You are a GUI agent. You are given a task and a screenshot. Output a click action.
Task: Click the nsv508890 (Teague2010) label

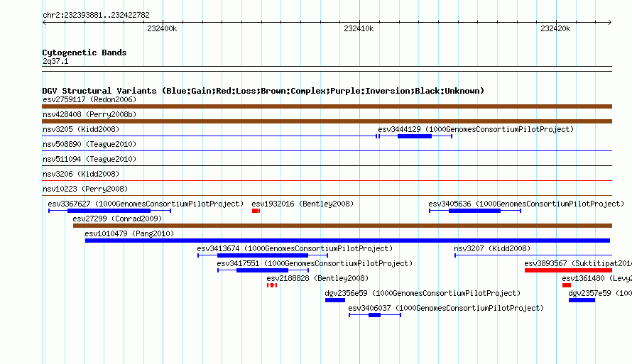point(89,144)
